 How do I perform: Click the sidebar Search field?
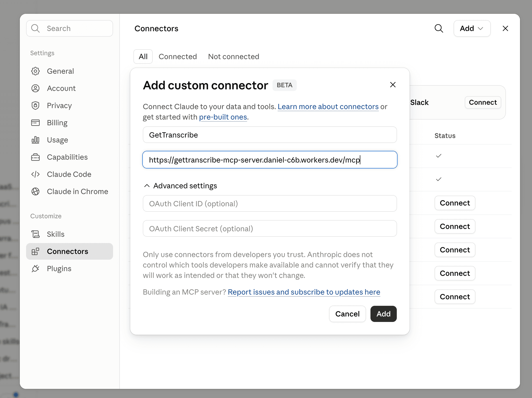(70, 28)
